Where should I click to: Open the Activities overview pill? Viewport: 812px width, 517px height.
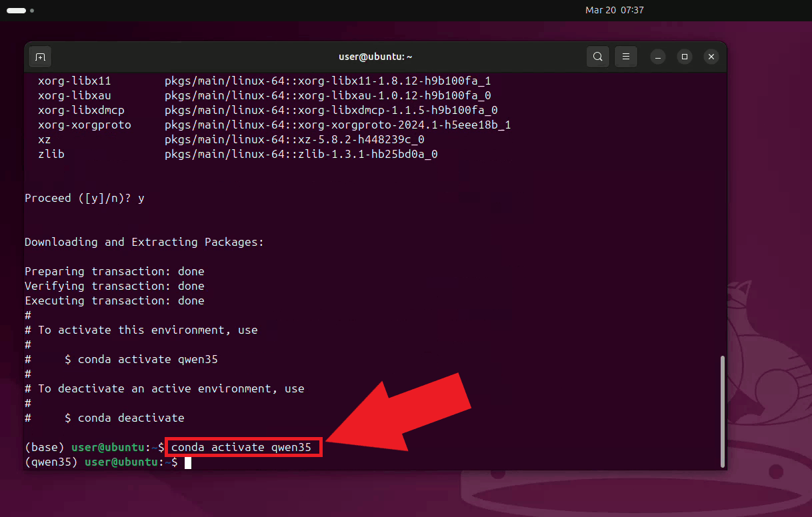(16, 11)
